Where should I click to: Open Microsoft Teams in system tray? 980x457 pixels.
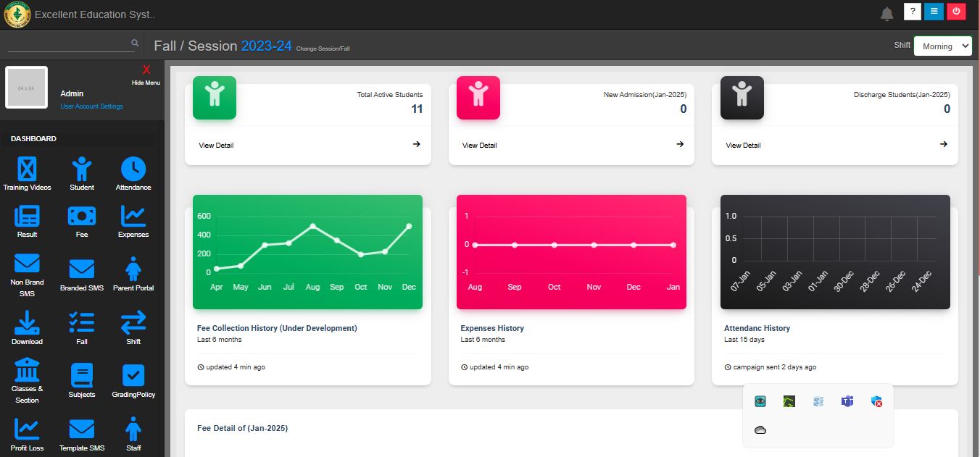click(x=847, y=401)
